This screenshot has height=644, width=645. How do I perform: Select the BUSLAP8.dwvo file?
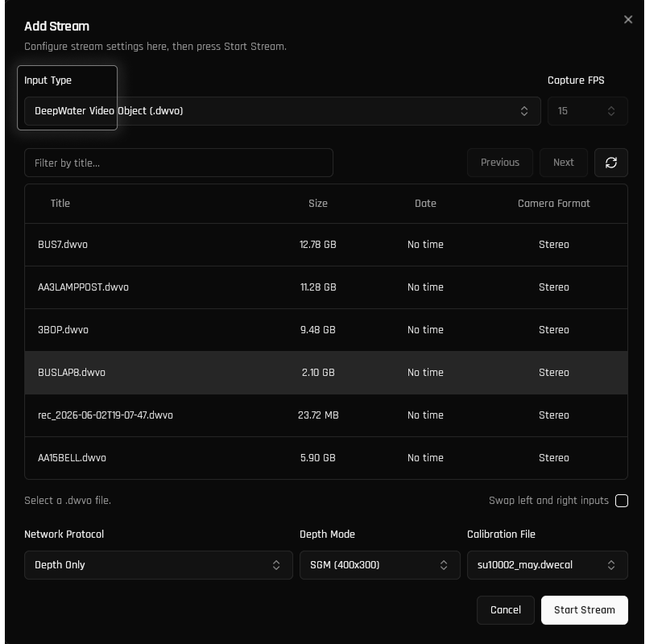326,373
